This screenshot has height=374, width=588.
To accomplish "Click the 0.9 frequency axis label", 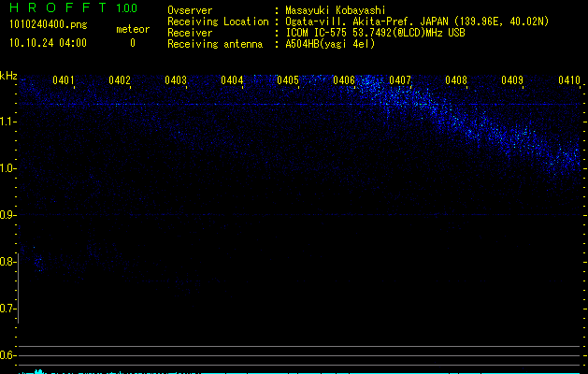I will point(7,215).
